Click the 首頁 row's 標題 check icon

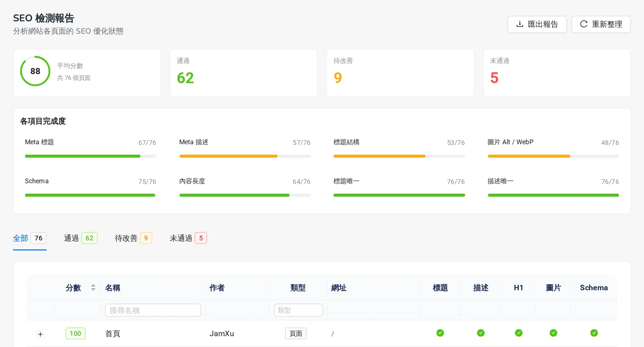[x=440, y=333]
